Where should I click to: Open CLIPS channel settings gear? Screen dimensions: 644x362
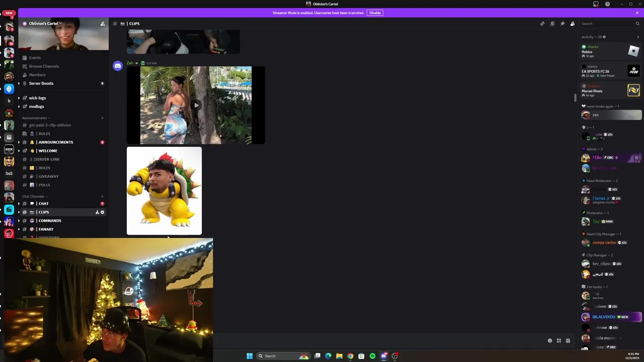coord(102,212)
